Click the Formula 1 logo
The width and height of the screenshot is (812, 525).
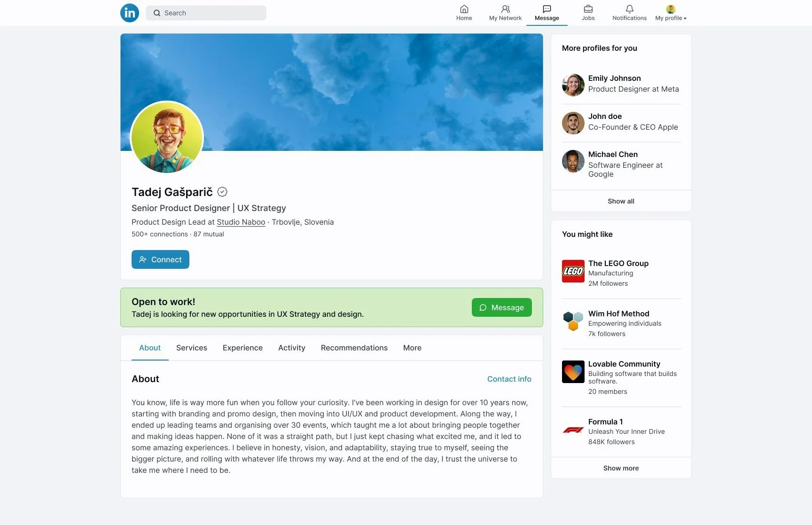573,430
